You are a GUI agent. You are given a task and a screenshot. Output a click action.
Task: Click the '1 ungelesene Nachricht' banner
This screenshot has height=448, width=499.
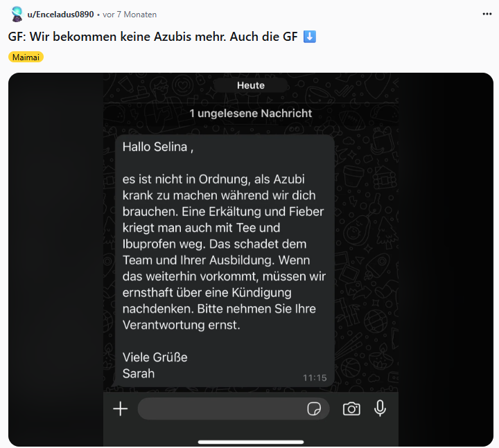[x=251, y=114]
